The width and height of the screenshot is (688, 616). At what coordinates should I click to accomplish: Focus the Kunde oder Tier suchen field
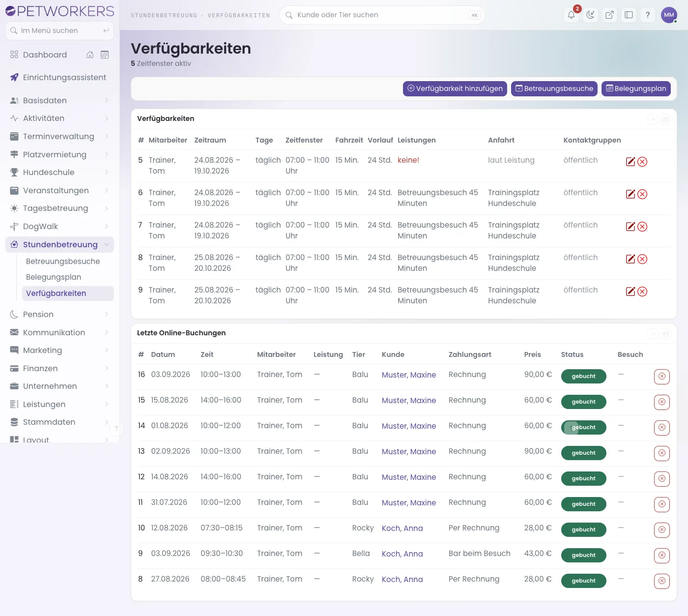tap(382, 15)
